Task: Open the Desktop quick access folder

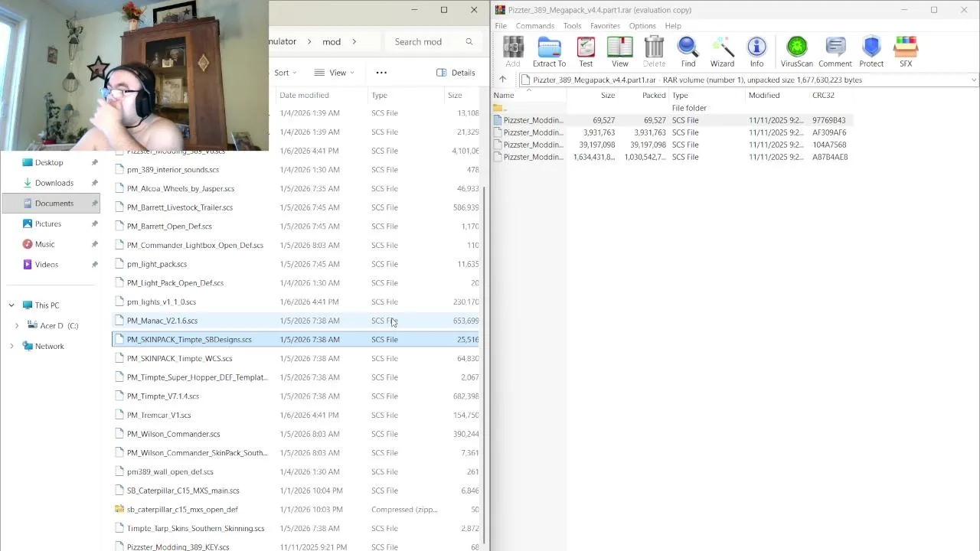Action: click(x=50, y=162)
